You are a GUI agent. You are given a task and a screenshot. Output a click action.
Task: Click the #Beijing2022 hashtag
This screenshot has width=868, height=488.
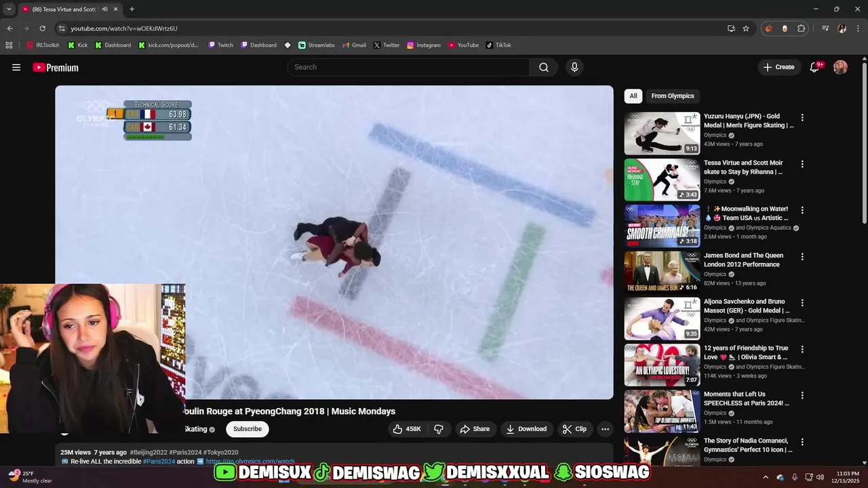coord(149,452)
